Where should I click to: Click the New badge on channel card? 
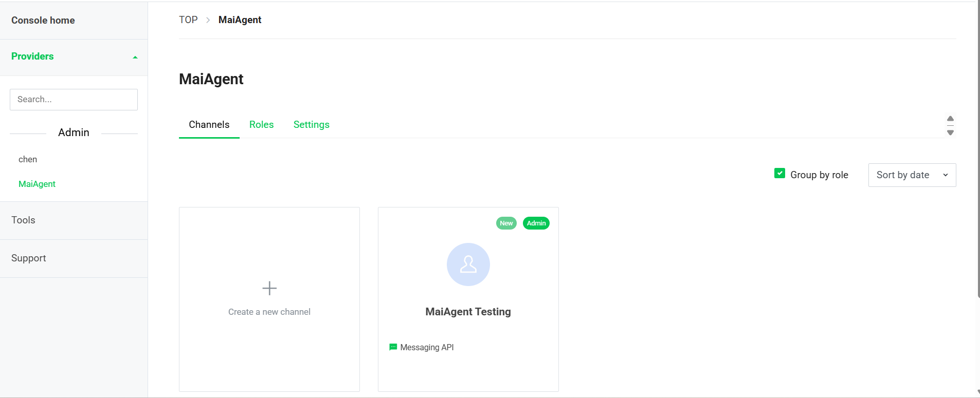(506, 223)
